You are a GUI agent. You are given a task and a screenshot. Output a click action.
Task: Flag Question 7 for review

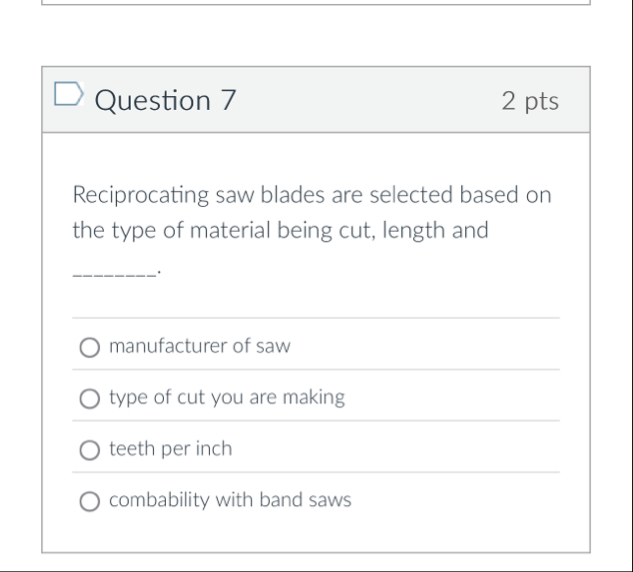tap(68, 98)
